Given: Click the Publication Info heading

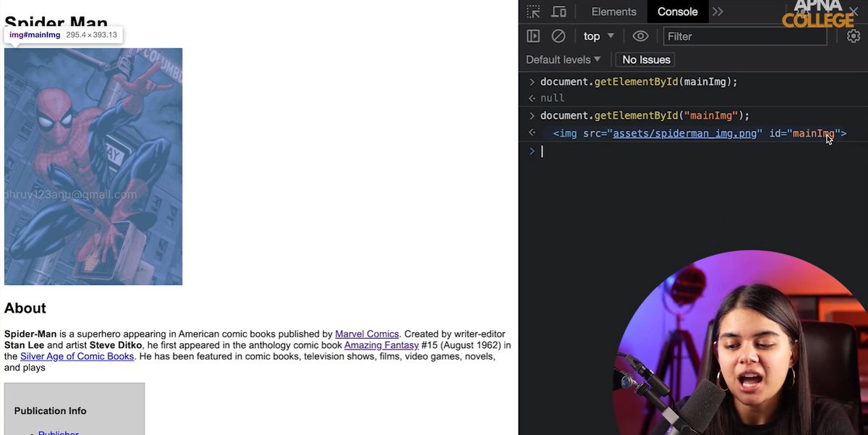Looking at the screenshot, I should 50,410.
